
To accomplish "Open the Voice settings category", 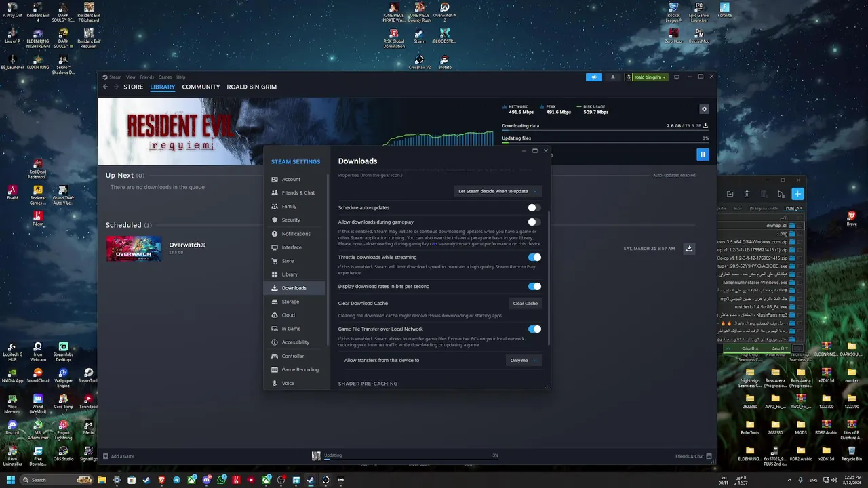I will tap(294, 383).
